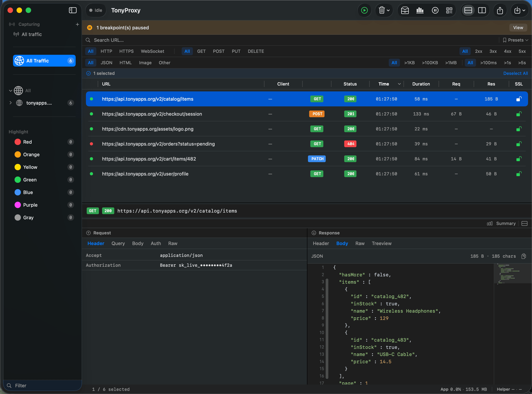Switch to horizontal split layout
Viewport: 532px width, 394px height.
tap(468, 10)
